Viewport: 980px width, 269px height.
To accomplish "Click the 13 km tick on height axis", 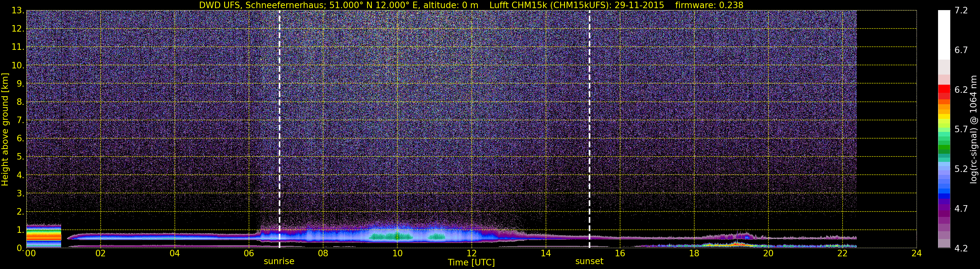I will 17,11.
